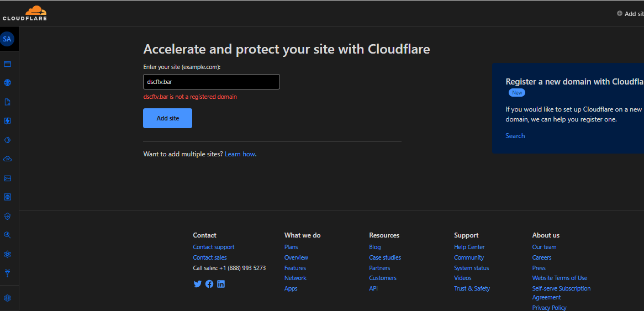The width and height of the screenshot is (644, 311).
Task: Click the plus Add site header link
Action: (x=630, y=14)
